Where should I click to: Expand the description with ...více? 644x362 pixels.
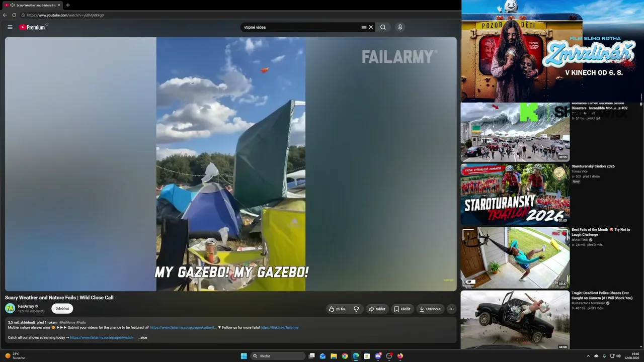142,337
